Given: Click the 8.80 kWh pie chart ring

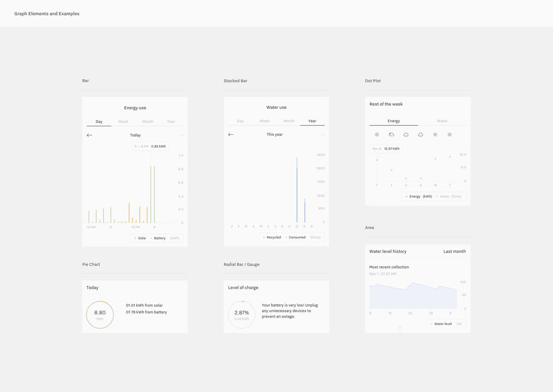Looking at the screenshot, I should tap(100, 315).
